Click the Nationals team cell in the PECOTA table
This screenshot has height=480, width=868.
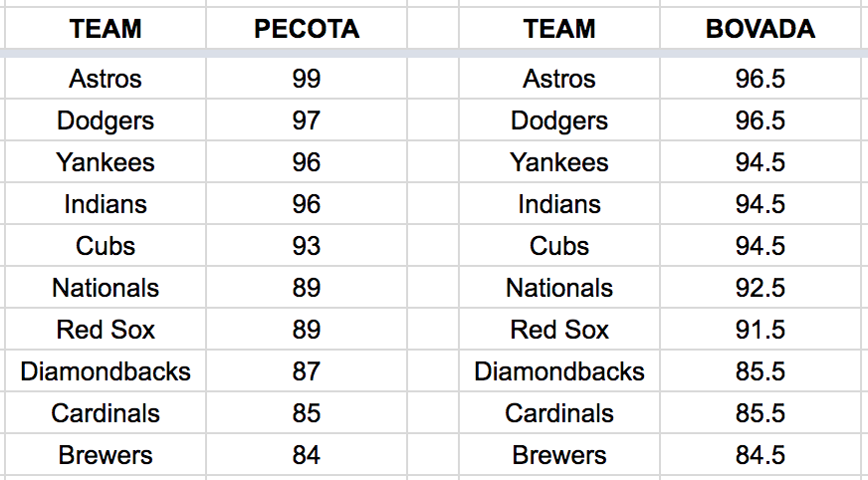coord(106,288)
